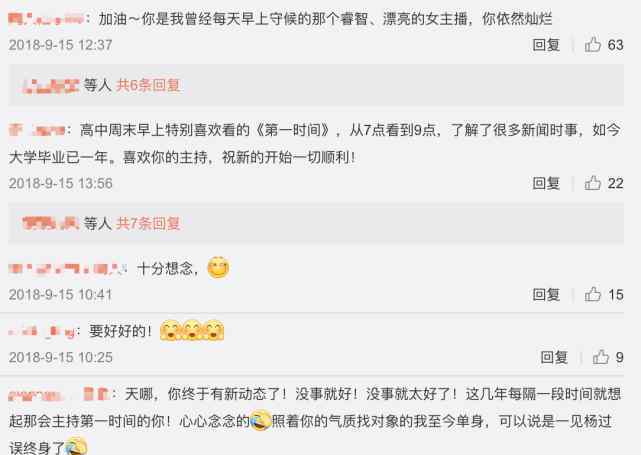Open username before 十分想念 comment
Viewport: 641px width, 455px height.
(x=65, y=269)
